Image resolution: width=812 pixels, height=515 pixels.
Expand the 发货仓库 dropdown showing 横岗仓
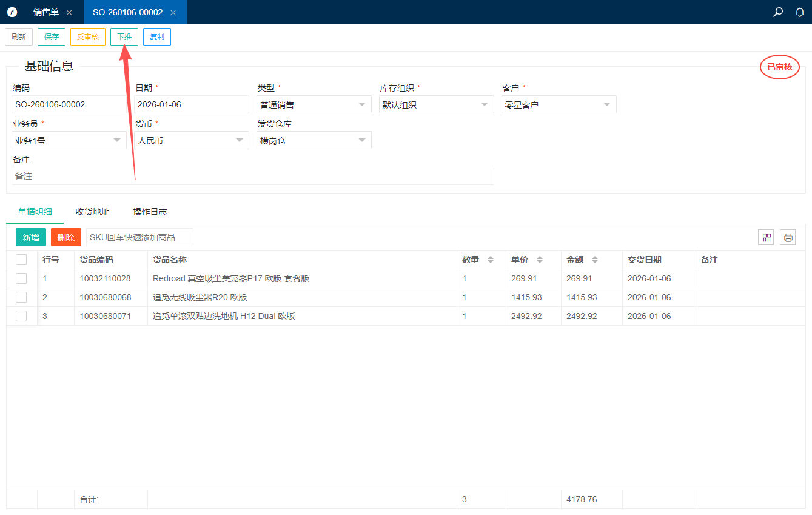click(314, 140)
